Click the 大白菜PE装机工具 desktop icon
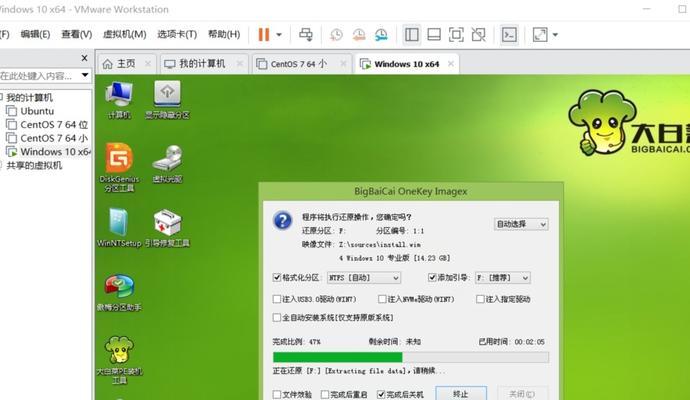 tap(119, 360)
